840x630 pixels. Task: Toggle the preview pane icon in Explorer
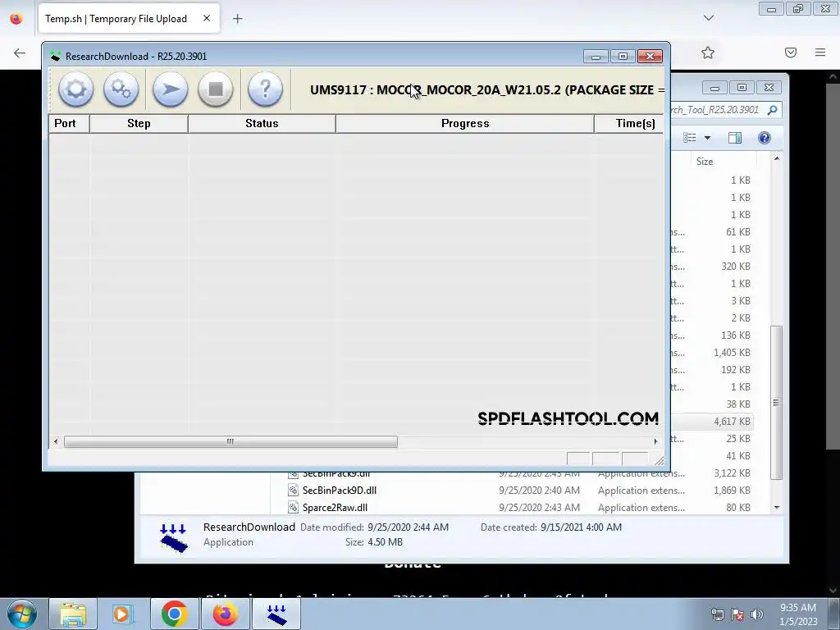pos(735,138)
